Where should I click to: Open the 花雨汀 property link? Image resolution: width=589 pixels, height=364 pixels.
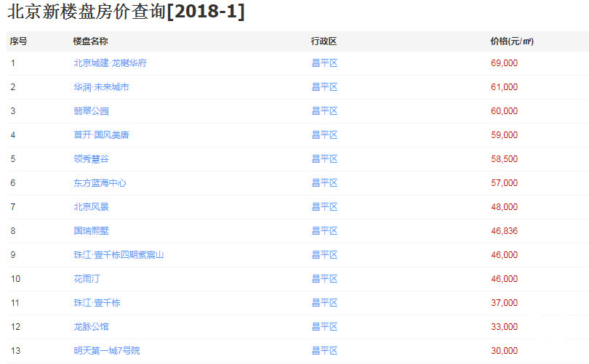coord(87,279)
